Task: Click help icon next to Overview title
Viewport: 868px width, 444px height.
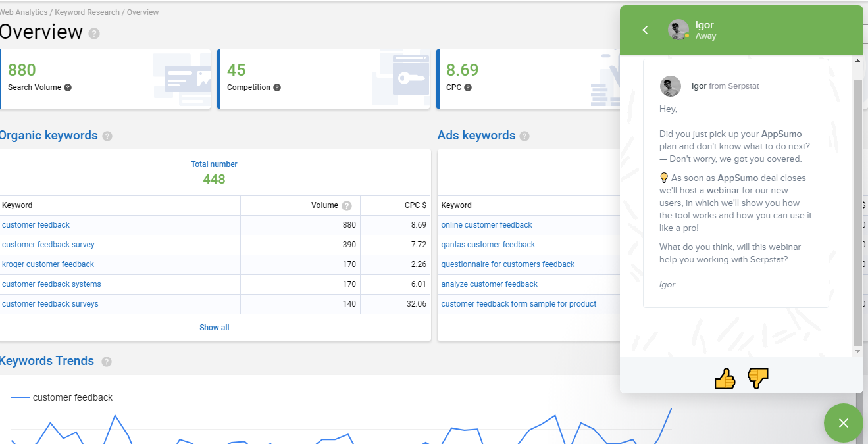Action: click(94, 34)
